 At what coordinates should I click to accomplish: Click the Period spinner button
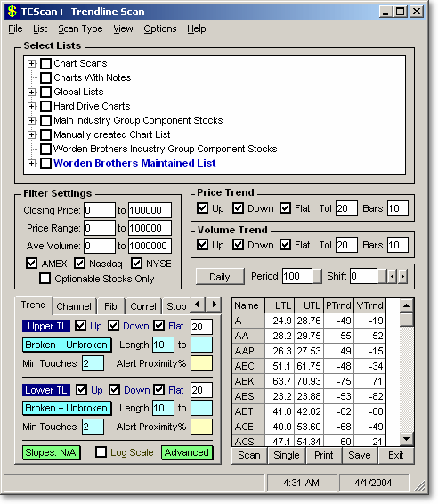[x=317, y=276]
